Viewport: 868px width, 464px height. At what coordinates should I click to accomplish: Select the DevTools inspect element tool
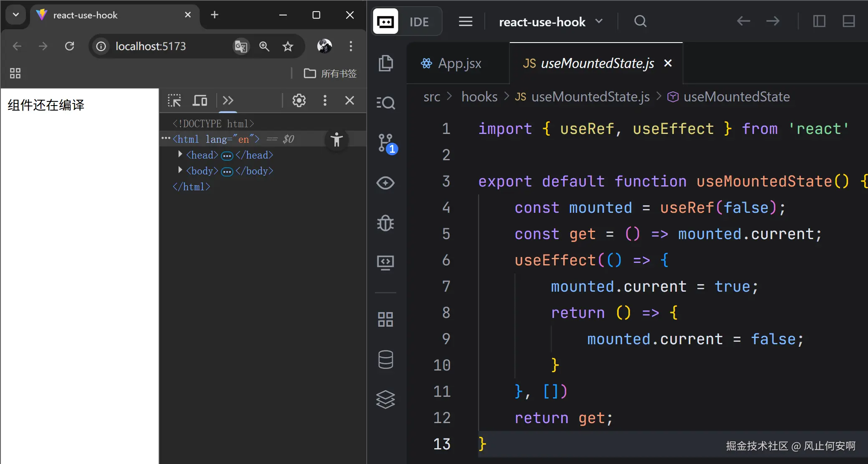pos(175,101)
